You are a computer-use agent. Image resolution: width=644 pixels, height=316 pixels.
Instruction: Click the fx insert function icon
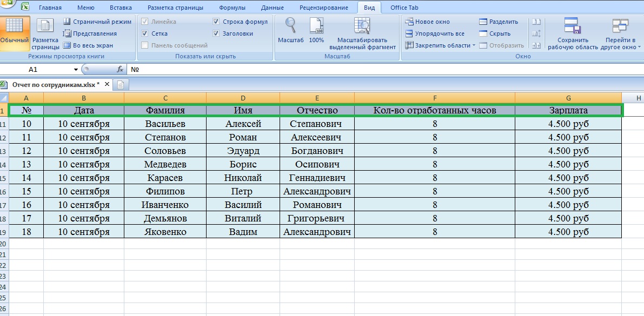tap(119, 70)
